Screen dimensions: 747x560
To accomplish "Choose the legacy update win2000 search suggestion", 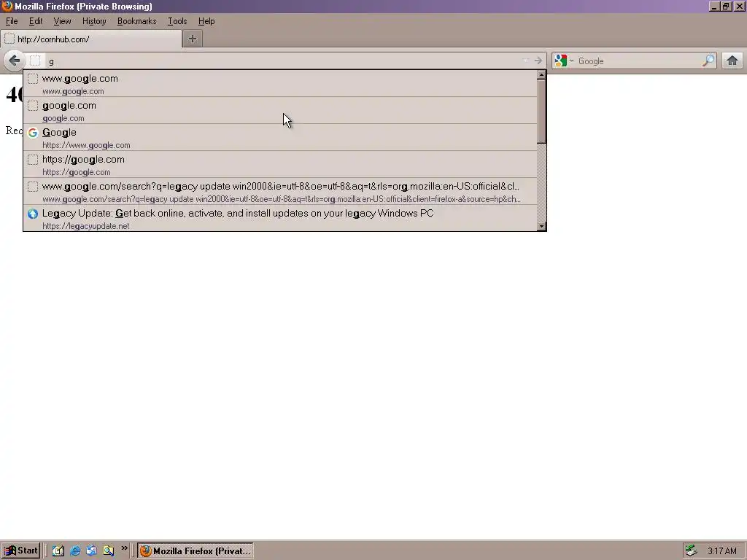I will 280,192.
